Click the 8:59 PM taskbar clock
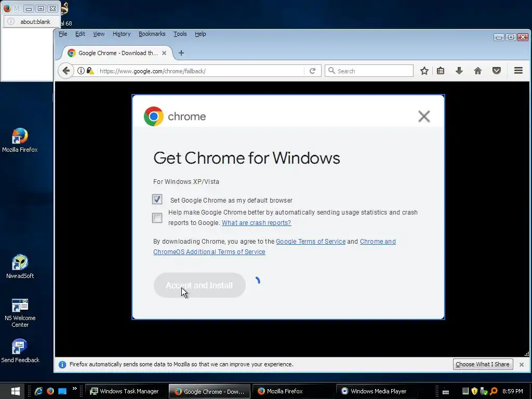532x399 pixels. click(x=512, y=391)
